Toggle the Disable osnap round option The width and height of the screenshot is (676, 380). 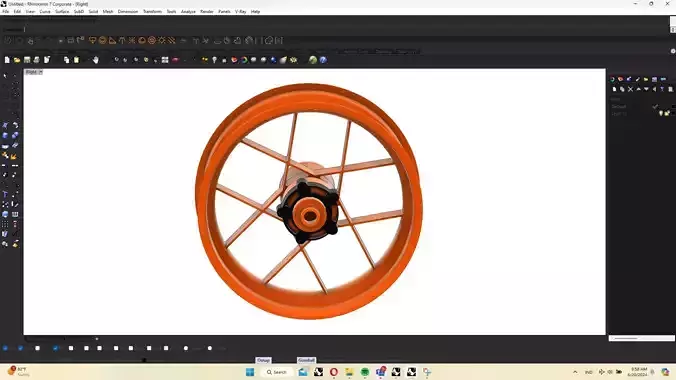210,348
